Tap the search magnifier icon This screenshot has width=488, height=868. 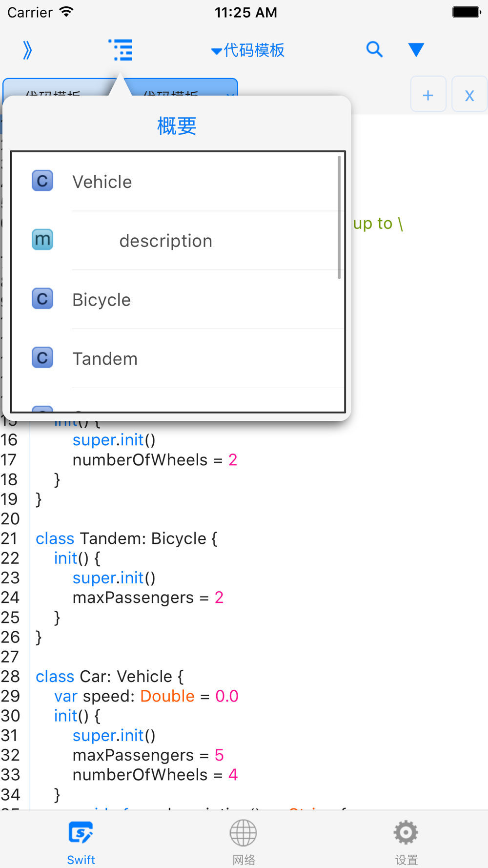[x=374, y=49]
